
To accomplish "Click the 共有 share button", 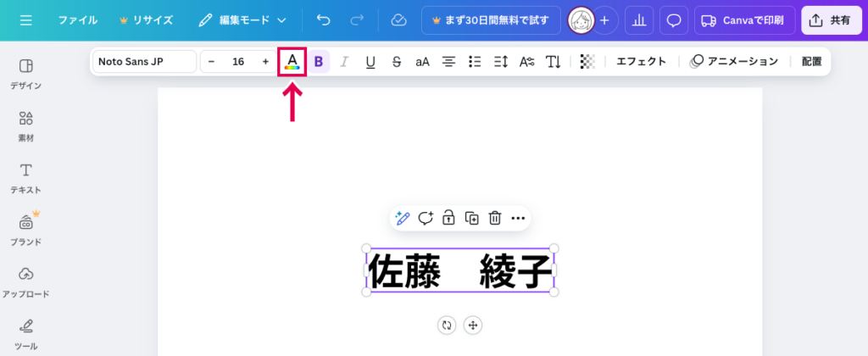I will tap(832, 19).
